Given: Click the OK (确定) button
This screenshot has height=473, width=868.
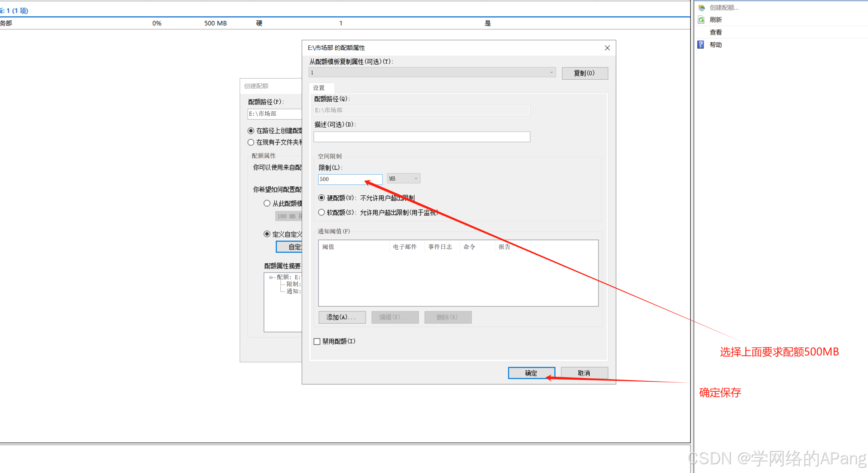Looking at the screenshot, I should (x=531, y=373).
